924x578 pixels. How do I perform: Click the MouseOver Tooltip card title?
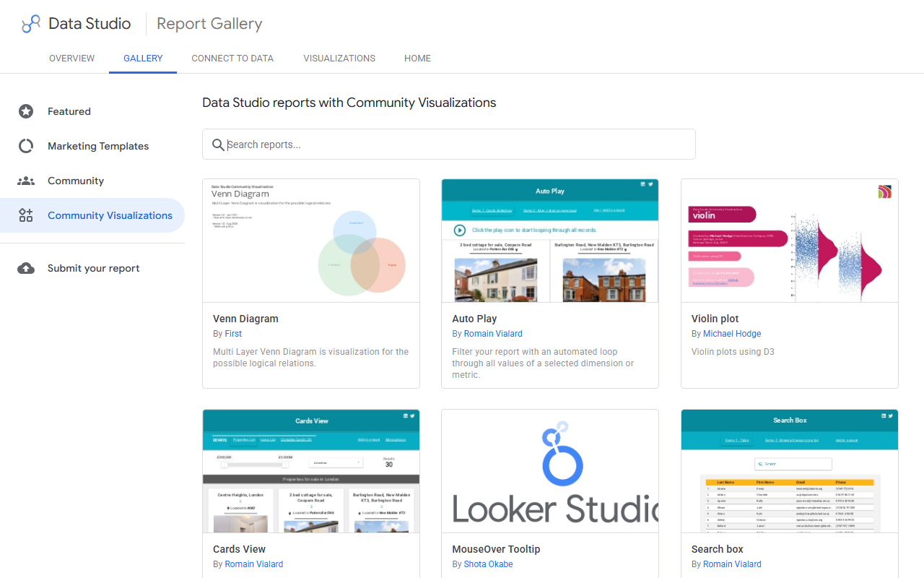point(496,549)
